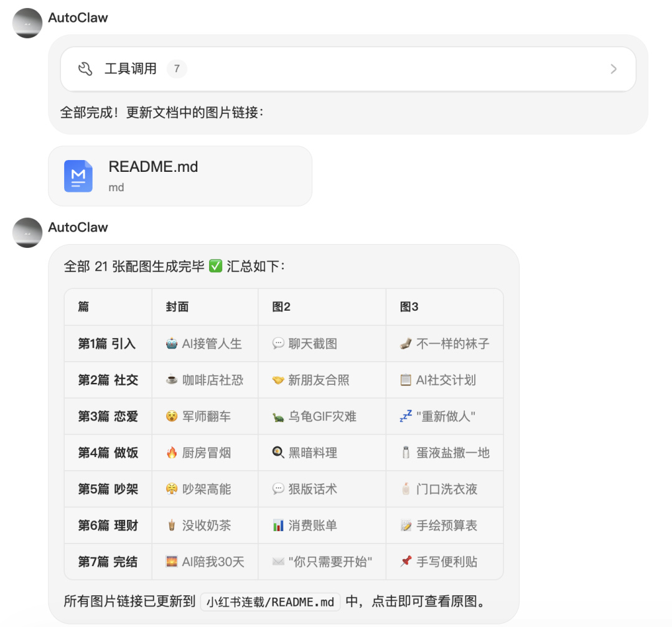Click the 工具调用 label text
Viewport: 672px width, 627px height.
[x=131, y=69]
